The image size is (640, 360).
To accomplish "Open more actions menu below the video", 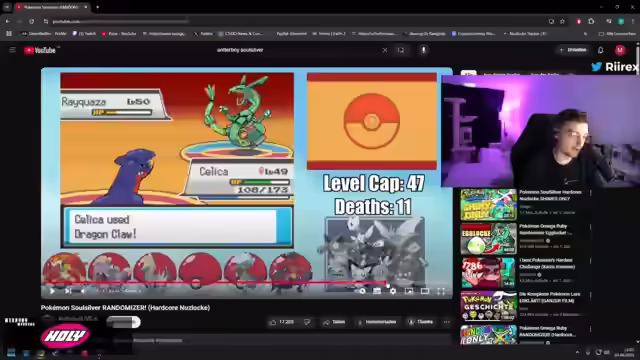I will coord(447,322).
